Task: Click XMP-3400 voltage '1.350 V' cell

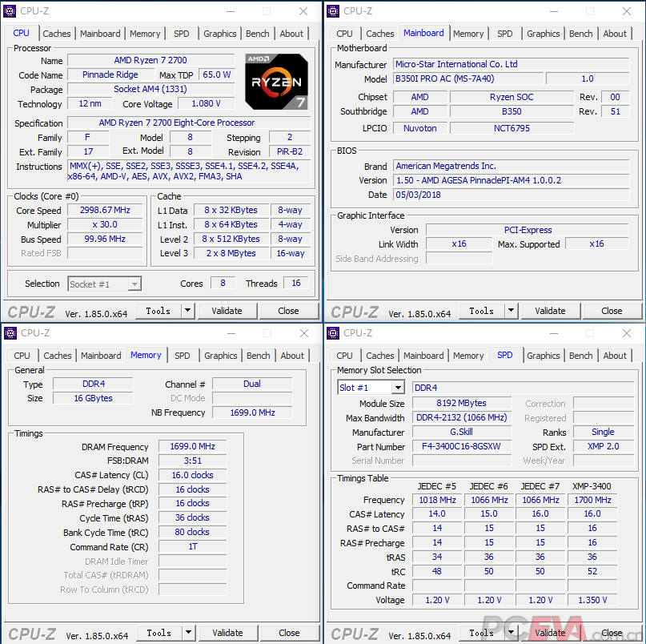Action: (x=592, y=600)
